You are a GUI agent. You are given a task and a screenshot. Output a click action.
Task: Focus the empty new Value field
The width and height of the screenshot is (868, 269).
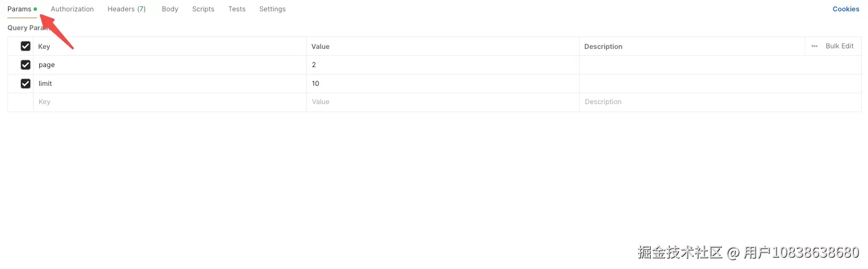click(x=443, y=102)
